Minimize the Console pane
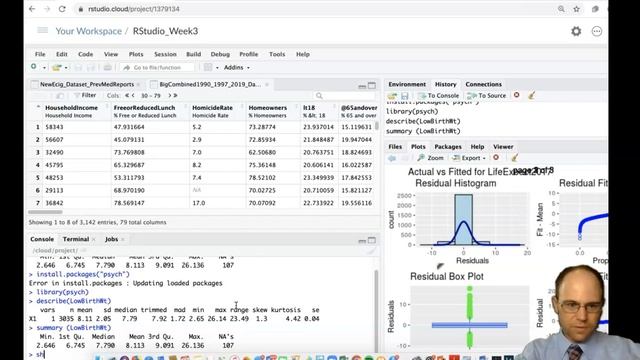 (x=362, y=241)
